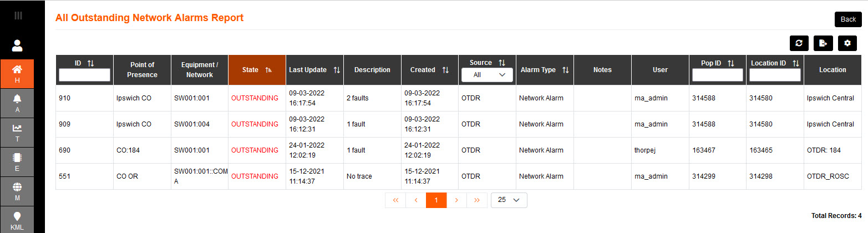Click OUTSTANDING state in row 910
Image resolution: width=868 pixels, height=233 pixels.
[255, 98]
